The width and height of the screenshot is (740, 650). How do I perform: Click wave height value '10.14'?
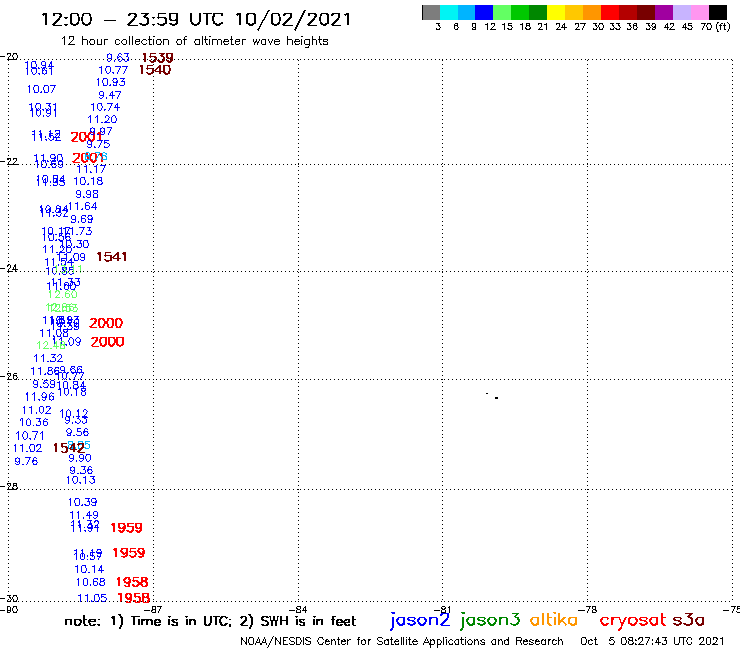click(x=89, y=569)
